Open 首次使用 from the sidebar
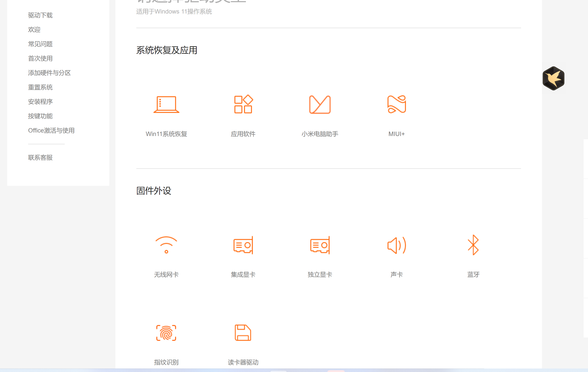This screenshot has height=372, width=588. (x=40, y=59)
